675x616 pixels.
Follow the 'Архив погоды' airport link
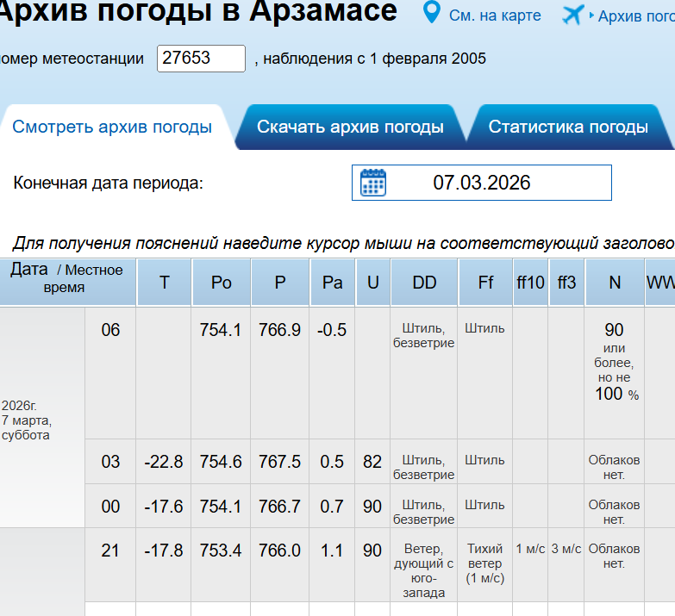(x=636, y=16)
